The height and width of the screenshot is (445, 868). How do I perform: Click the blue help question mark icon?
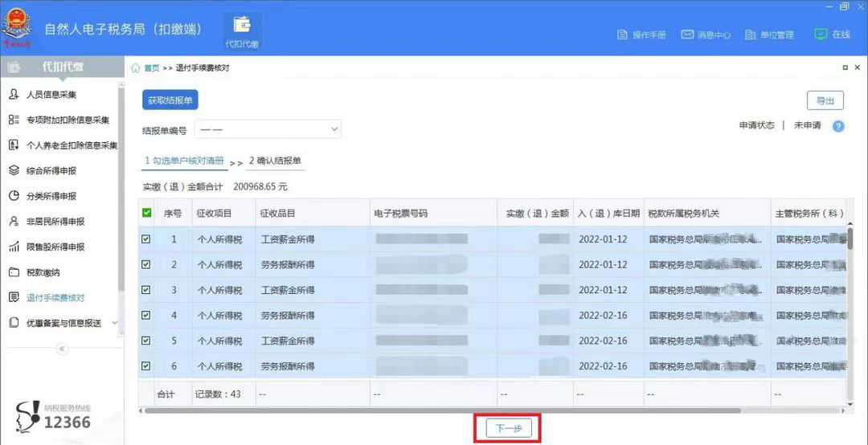pos(838,126)
